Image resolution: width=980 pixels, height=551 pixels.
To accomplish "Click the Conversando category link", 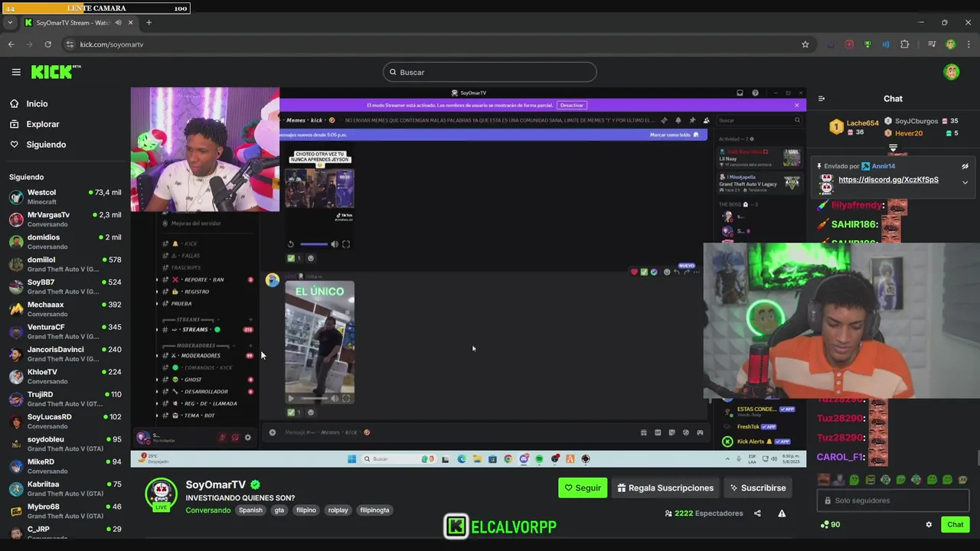I will (207, 510).
